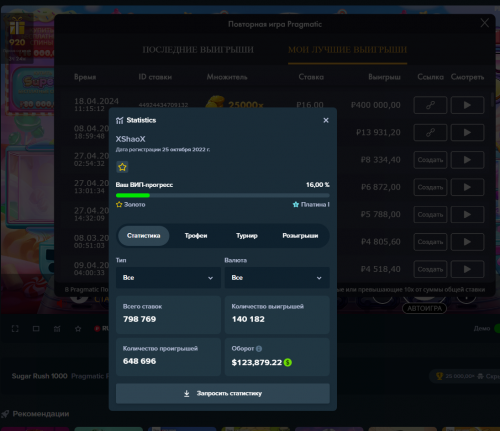Image resolution: width=500 pixels, height=431 pixels.
Task: Click the download icon on Запросить статистику
Action: click(x=187, y=394)
